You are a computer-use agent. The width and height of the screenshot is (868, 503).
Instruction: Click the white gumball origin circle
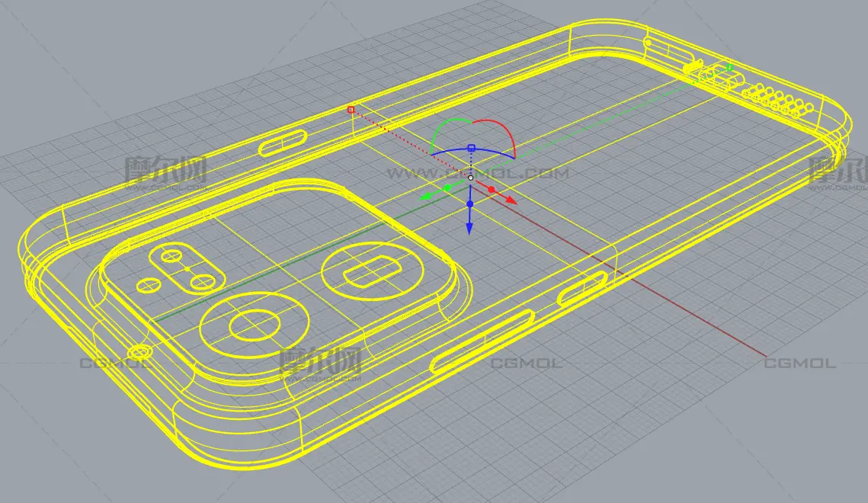point(470,178)
